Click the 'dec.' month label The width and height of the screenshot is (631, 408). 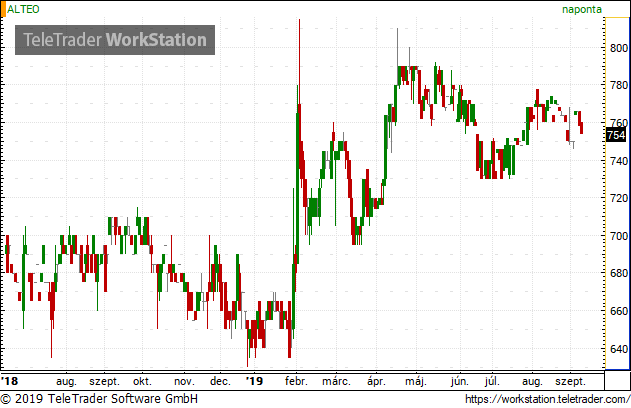tap(220, 381)
